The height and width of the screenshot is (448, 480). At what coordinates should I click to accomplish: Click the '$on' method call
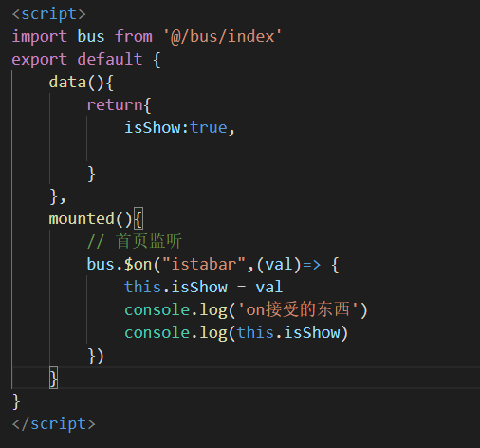click(138, 265)
